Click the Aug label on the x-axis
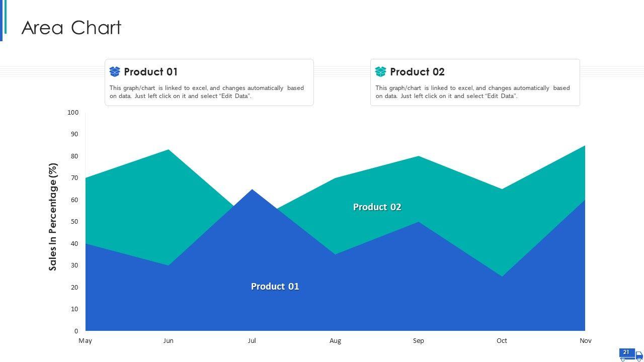Image resolution: width=644 pixels, height=362 pixels. coord(335,341)
